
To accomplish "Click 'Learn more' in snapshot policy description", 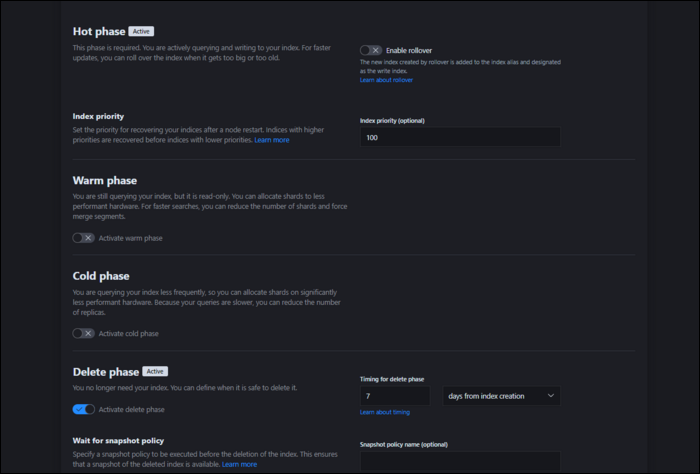I will tap(239, 464).
